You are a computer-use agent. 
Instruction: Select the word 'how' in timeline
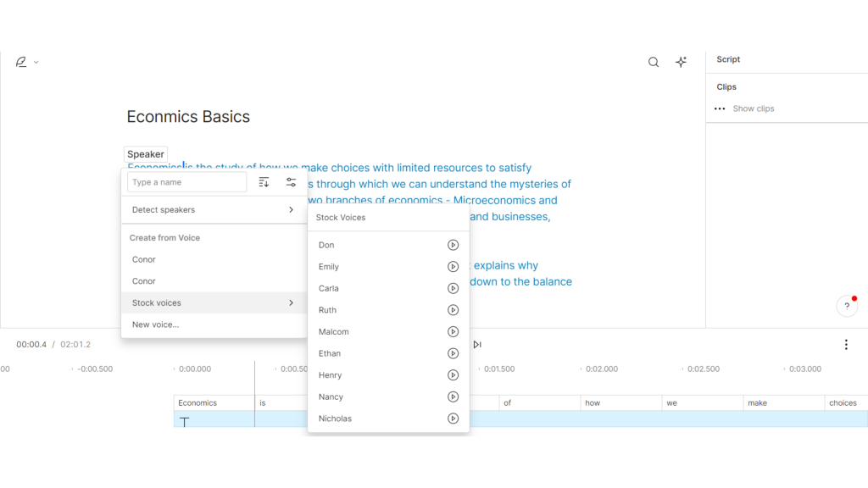(x=593, y=403)
